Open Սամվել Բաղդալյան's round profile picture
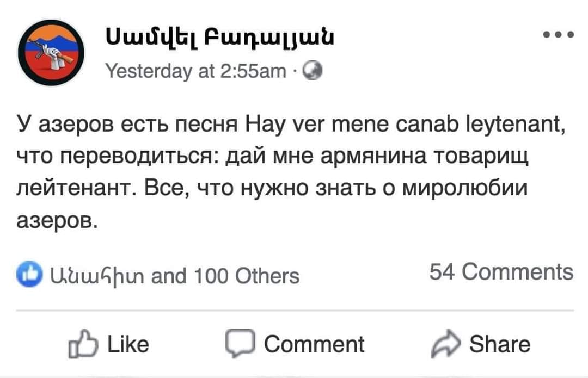This screenshot has height=378, width=588. click(51, 53)
